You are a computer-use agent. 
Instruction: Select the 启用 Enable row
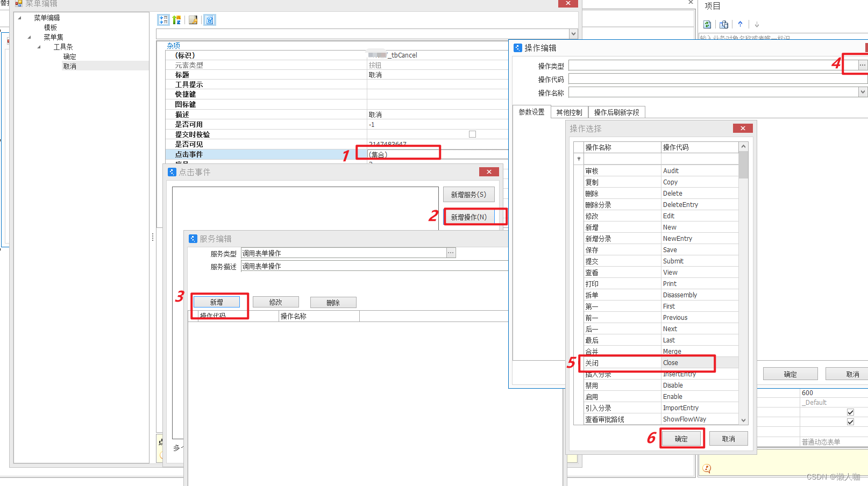[x=661, y=396]
